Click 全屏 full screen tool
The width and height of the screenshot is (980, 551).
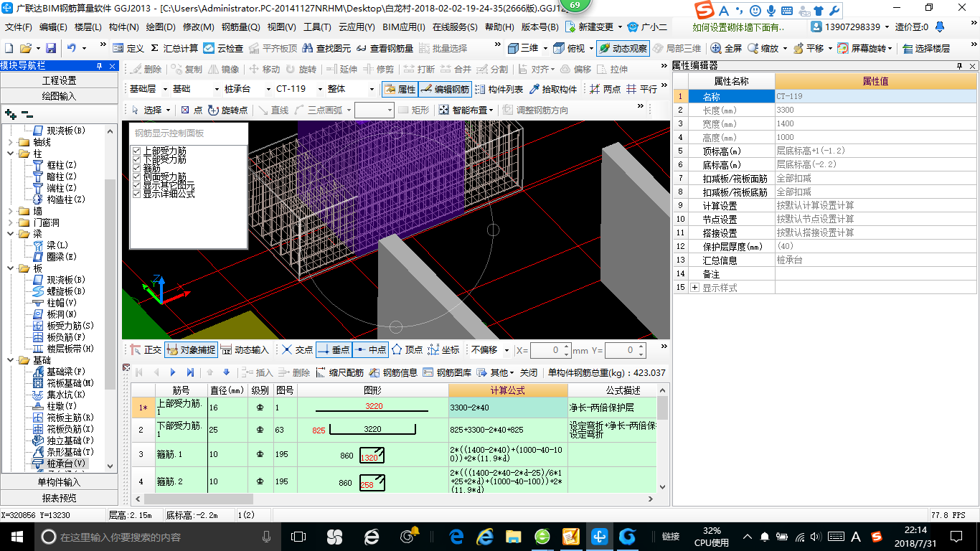[x=726, y=48]
